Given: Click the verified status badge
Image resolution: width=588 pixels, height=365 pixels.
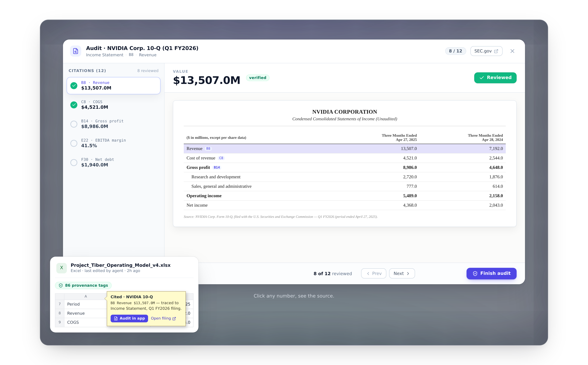Looking at the screenshot, I should (258, 77).
